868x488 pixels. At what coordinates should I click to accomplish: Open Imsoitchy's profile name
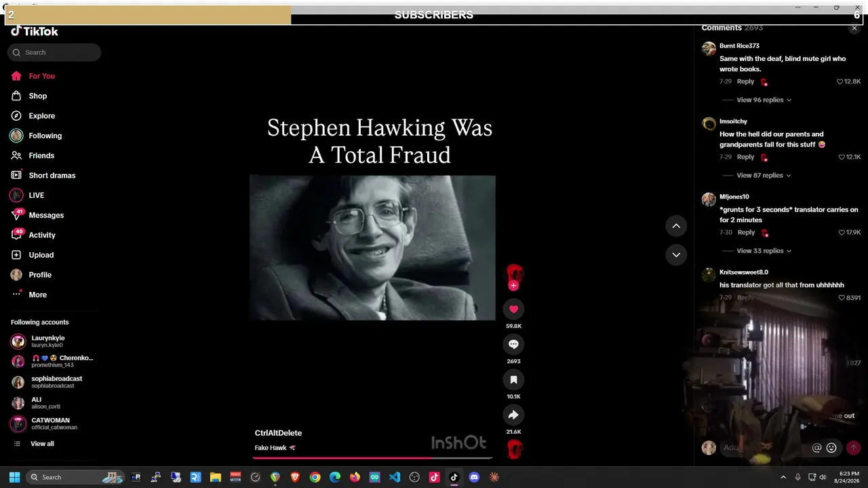pyautogui.click(x=733, y=121)
